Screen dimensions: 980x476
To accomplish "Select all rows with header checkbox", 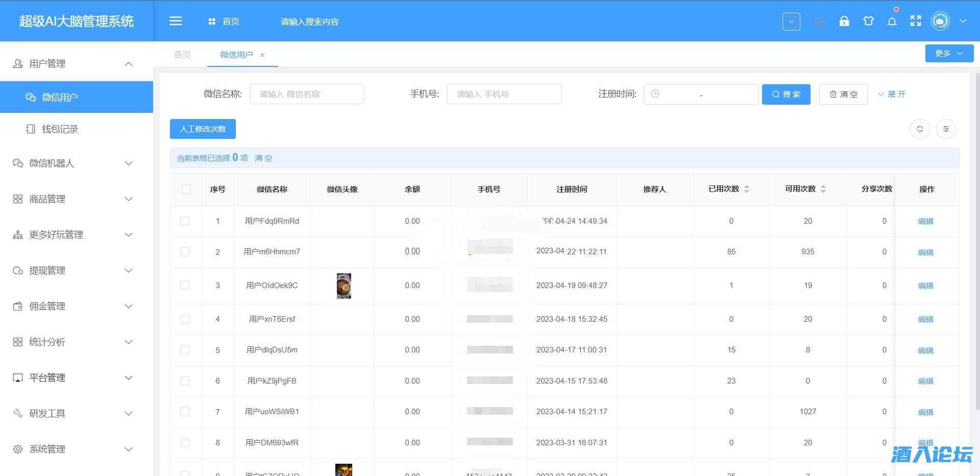I will click(186, 189).
